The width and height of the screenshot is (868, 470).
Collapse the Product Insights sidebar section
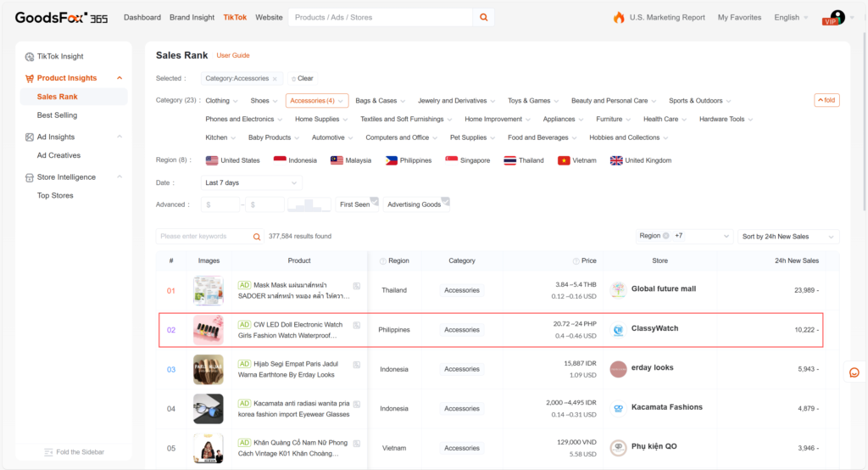(120, 78)
